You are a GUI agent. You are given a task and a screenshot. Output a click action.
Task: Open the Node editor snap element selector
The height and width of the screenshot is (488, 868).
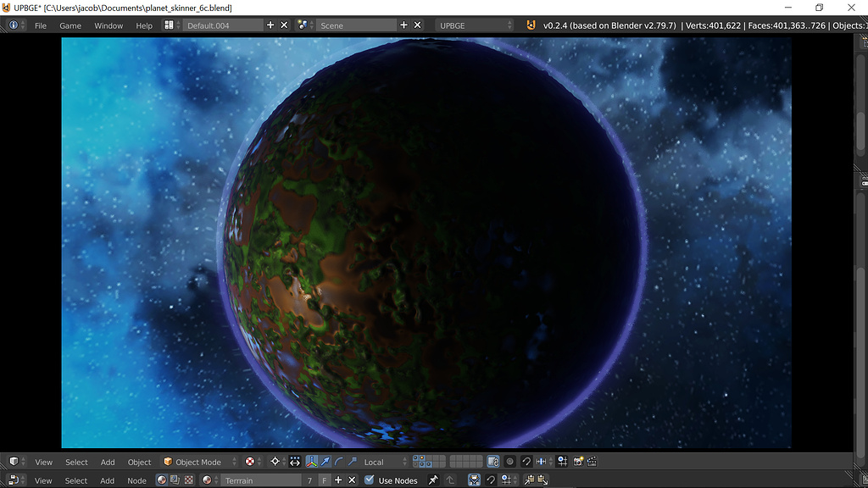pos(509,480)
